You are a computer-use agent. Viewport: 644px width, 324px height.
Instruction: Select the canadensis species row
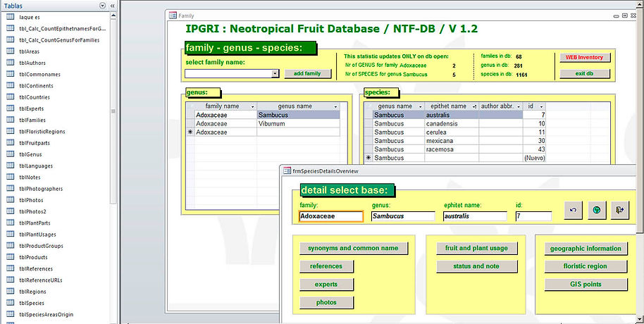tap(455, 123)
